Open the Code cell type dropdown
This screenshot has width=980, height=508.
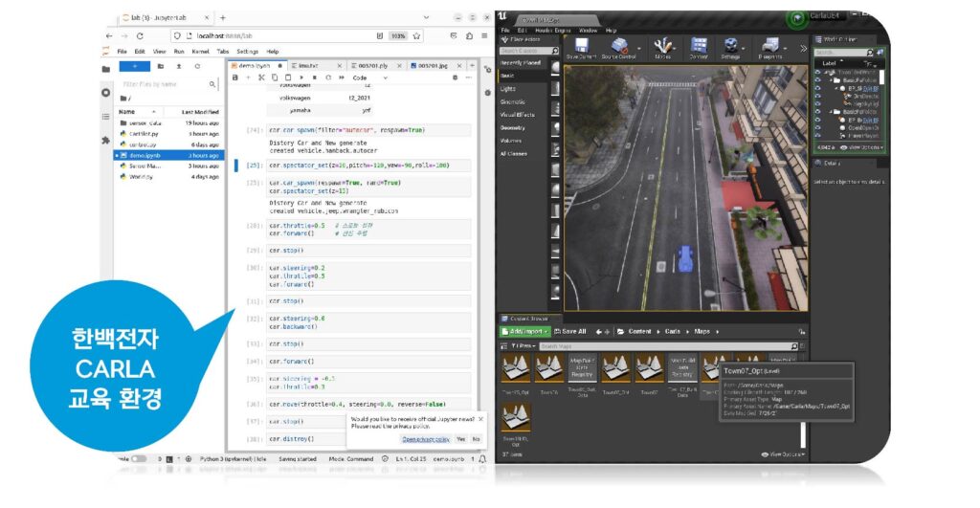370,77
